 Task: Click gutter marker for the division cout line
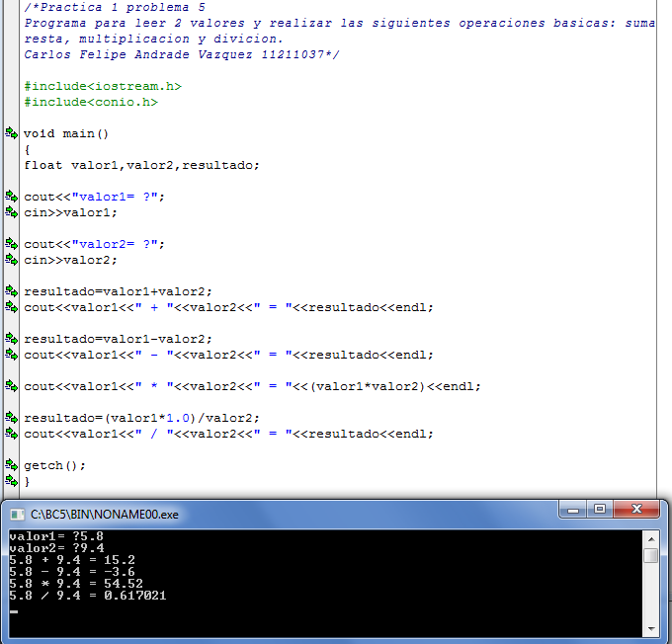[x=12, y=434]
